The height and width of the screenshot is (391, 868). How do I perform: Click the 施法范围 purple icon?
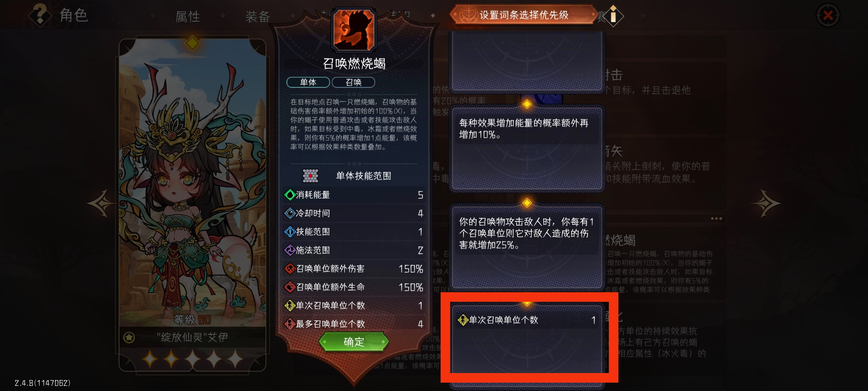[289, 250]
